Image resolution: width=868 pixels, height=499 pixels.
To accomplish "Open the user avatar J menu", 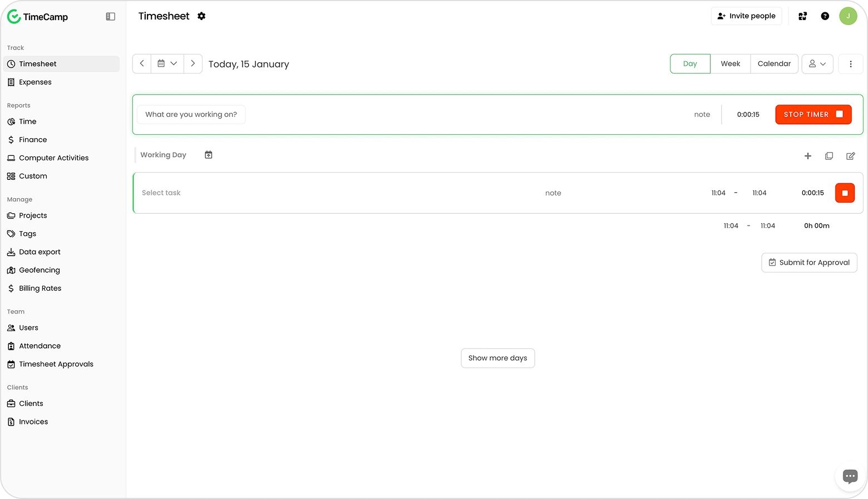I will click(x=848, y=16).
